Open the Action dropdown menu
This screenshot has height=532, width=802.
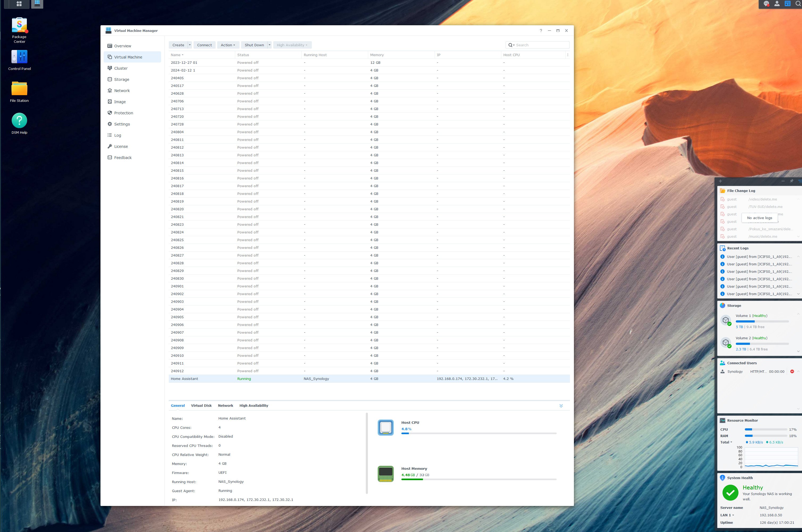pos(228,45)
